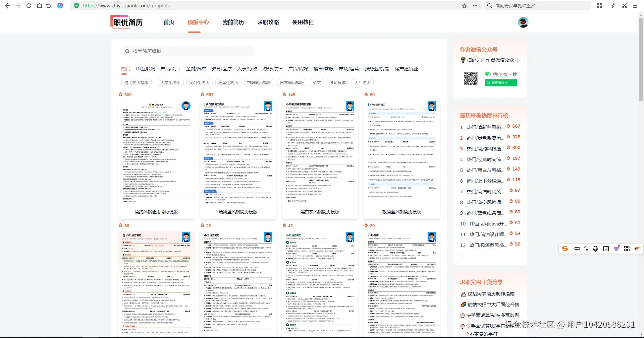Click the Sogou "S" logo icon
Viewport: 644px width, 338px height.
(x=565, y=249)
